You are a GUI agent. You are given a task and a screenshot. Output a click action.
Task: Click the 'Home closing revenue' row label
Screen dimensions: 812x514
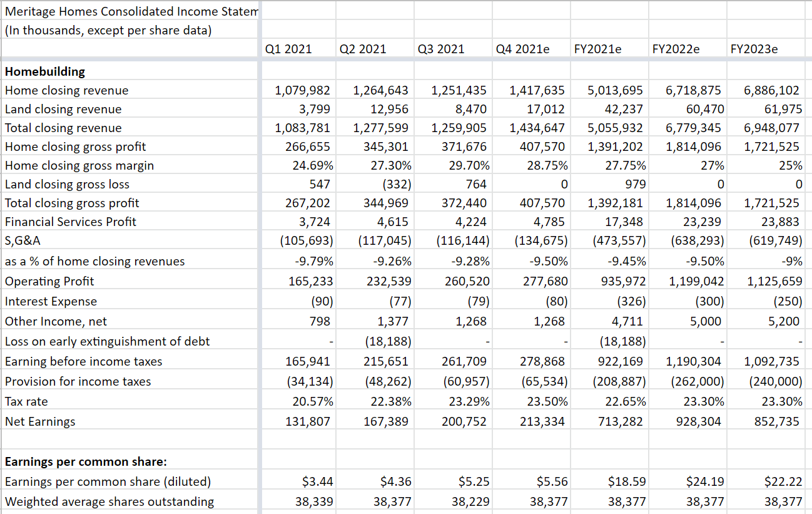pyautogui.click(x=66, y=90)
